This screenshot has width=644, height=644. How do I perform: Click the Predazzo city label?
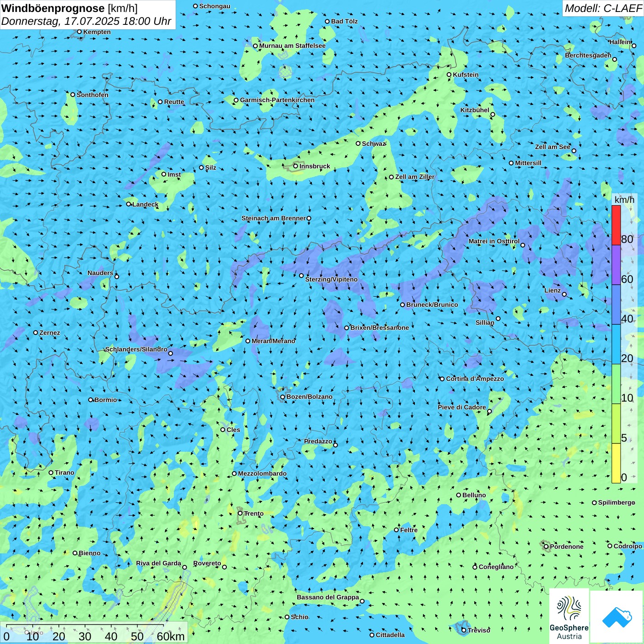(x=318, y=441)
